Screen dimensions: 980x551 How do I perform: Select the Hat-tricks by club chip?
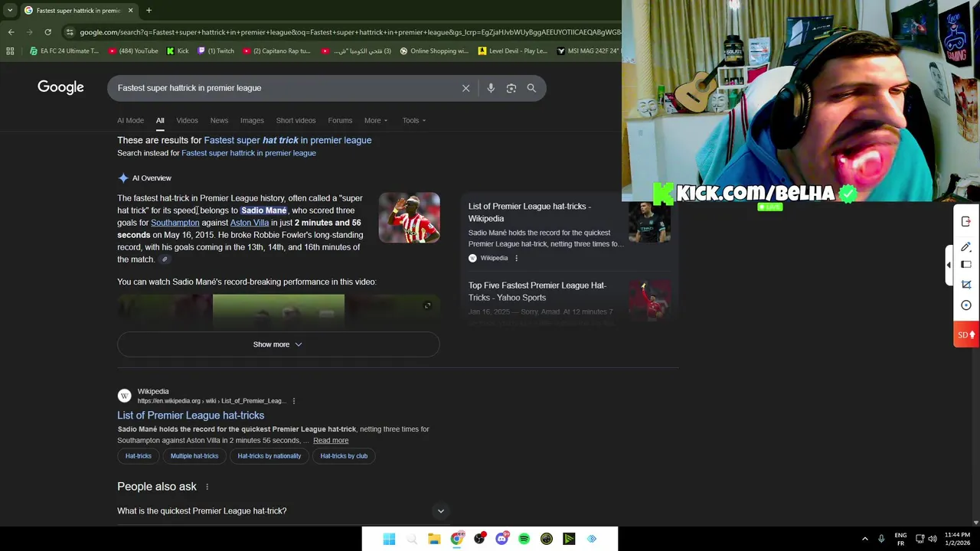tap(344, 456)
